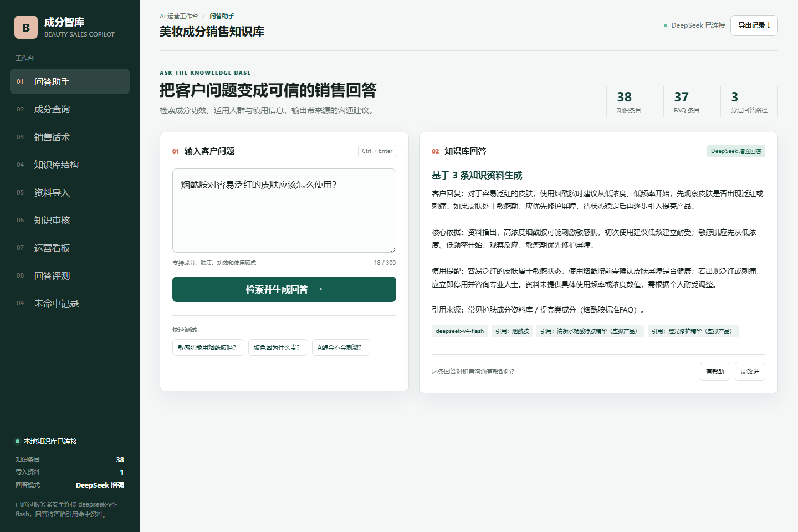Open 知识审核 section

point(70,220)
